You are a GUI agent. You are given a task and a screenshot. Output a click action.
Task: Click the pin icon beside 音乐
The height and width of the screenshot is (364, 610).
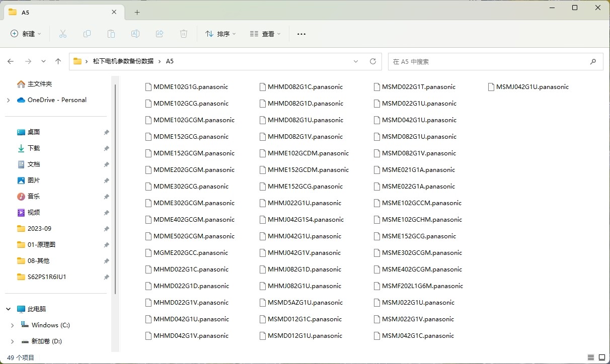[106, 197]
